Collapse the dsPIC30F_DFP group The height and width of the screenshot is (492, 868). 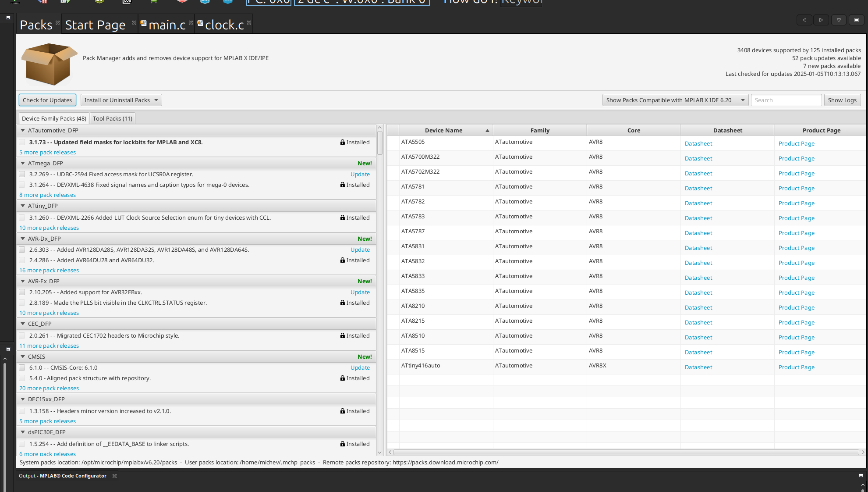(x=23, y=432)
